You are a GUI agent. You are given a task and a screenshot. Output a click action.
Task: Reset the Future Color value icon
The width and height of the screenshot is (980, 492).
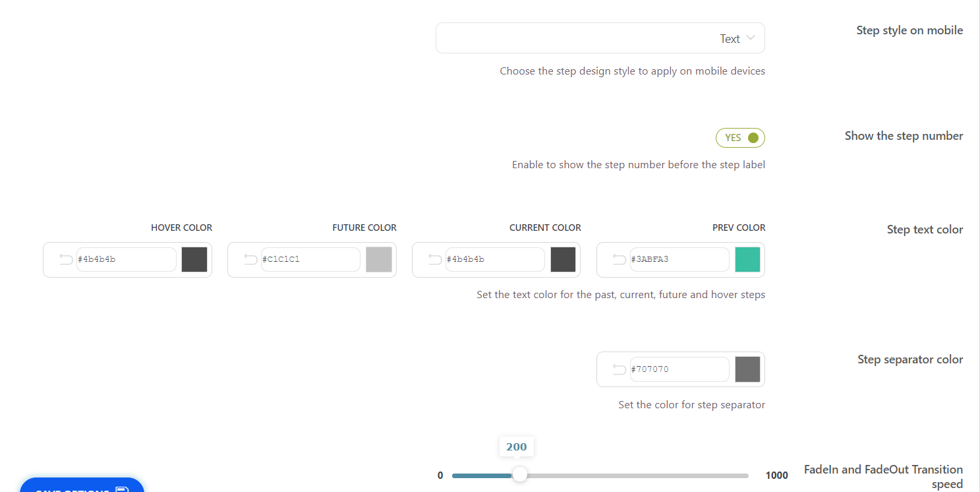tap(250, 259)
